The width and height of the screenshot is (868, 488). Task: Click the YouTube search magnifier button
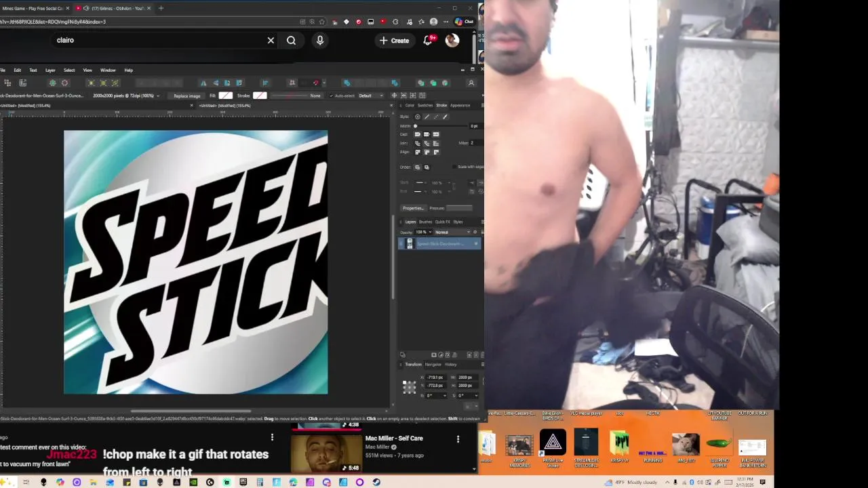pos(291,40)
